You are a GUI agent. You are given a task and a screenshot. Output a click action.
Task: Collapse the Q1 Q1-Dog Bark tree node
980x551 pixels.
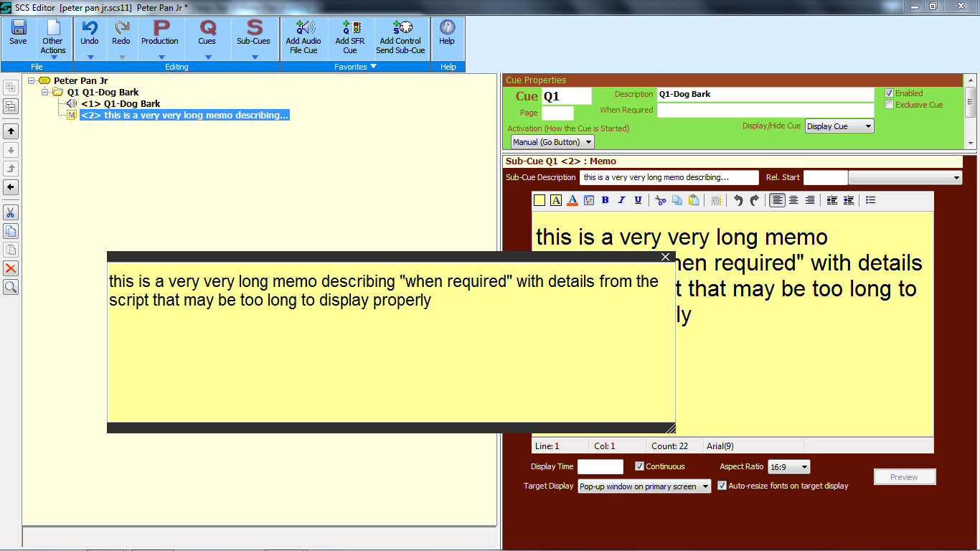[x=45, y=93]
